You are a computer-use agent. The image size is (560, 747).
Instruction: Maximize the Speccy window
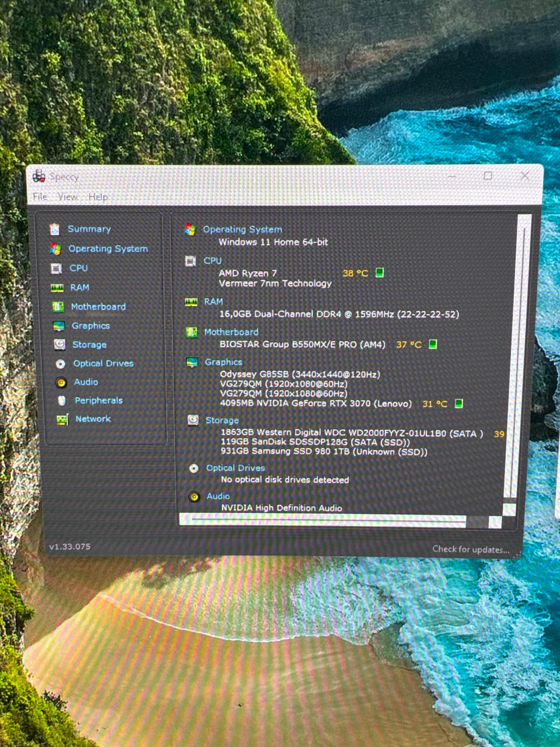pos(488,176)
